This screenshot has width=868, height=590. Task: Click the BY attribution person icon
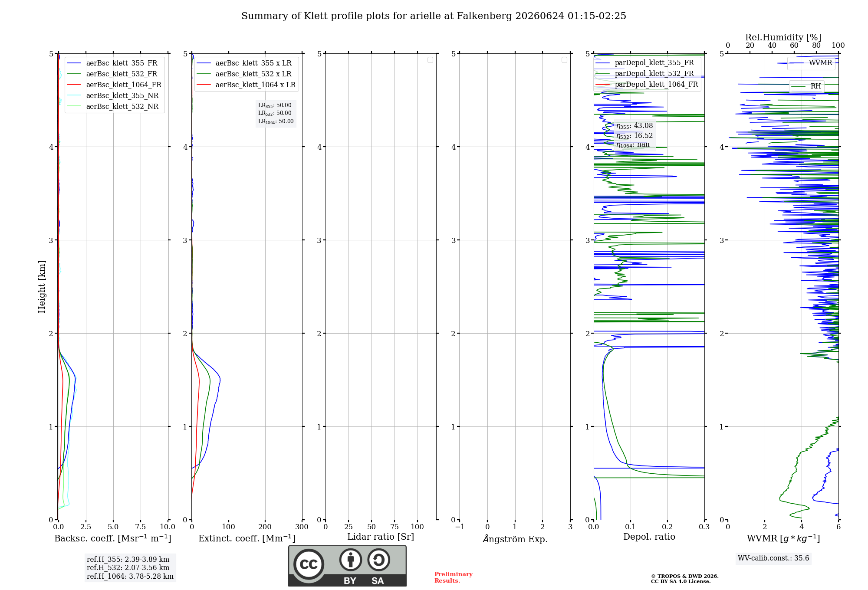click(x=351, y=560)
